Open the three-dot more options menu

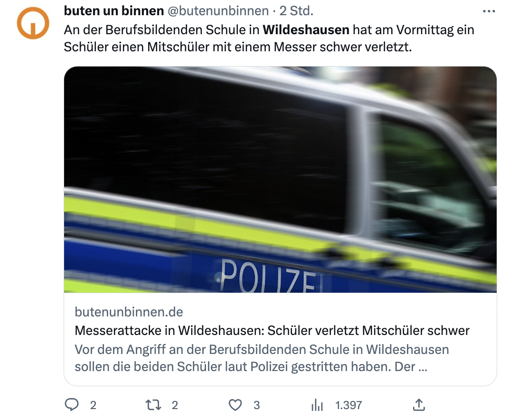(x=489, y=11)
